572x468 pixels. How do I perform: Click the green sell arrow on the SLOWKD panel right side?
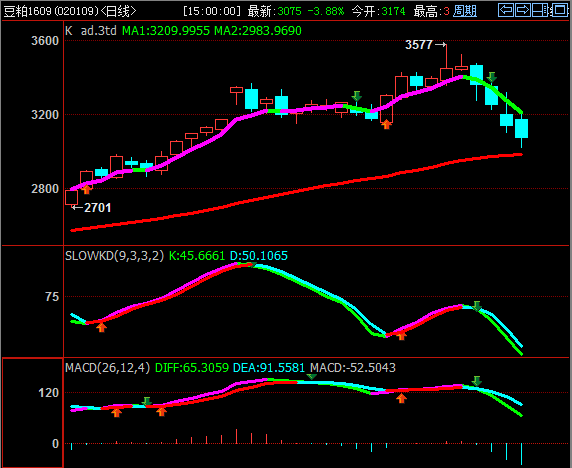(477, 306)
